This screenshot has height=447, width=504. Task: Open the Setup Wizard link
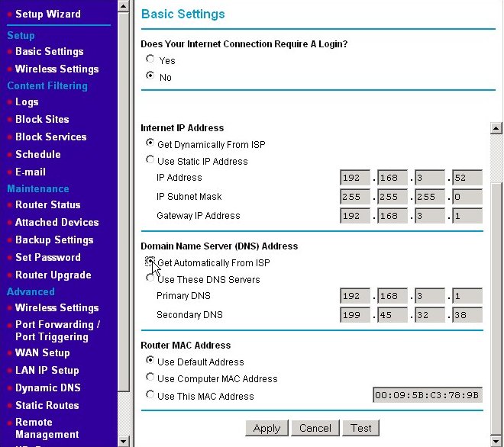coord(48,14)
